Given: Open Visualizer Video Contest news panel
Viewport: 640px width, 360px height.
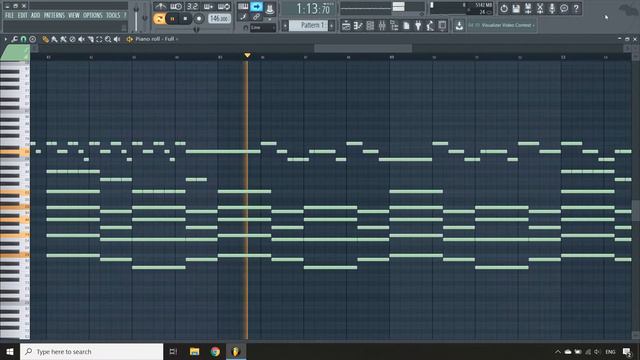Looking at the screenshot, I should pos(501,25).
